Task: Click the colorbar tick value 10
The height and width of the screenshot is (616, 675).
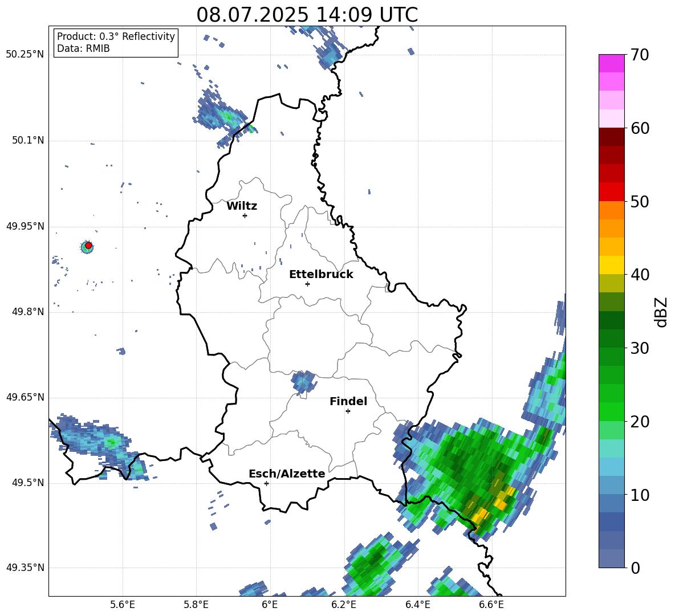Action: click(640, 495)
